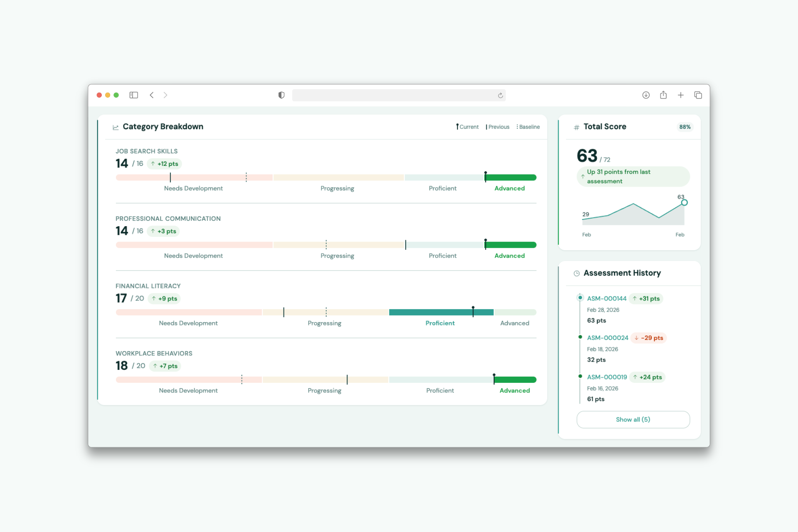Toggle the Baseline legend marker
This screenshot has width=798, height=532.
pyautogui.click(x=528, y=127)
